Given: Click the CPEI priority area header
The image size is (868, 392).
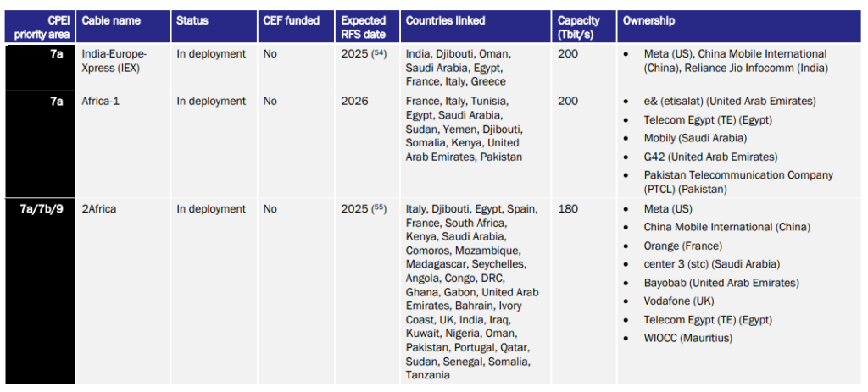Looking at the screenshot, I should coord(39,27).
